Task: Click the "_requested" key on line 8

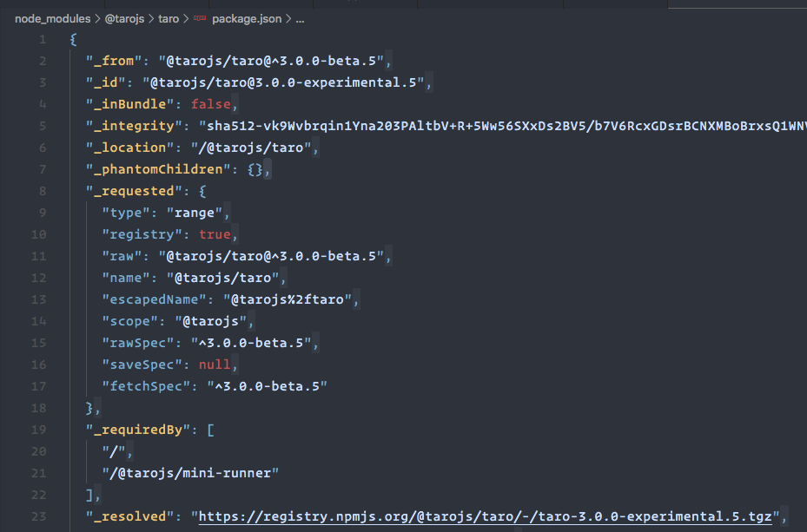Action: coord(134,191)
